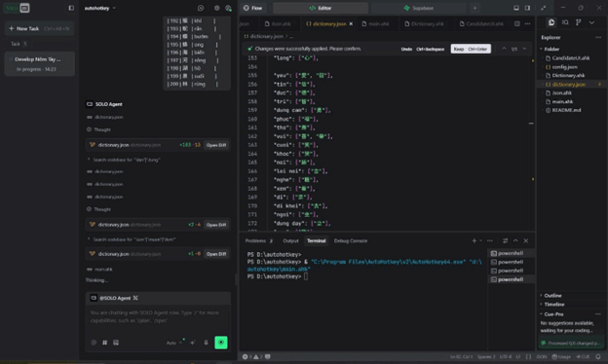The height and width of the screenshot is (364, 608).
Task: Open the Source Control branch icon
Action: click(x=578, y=22)
